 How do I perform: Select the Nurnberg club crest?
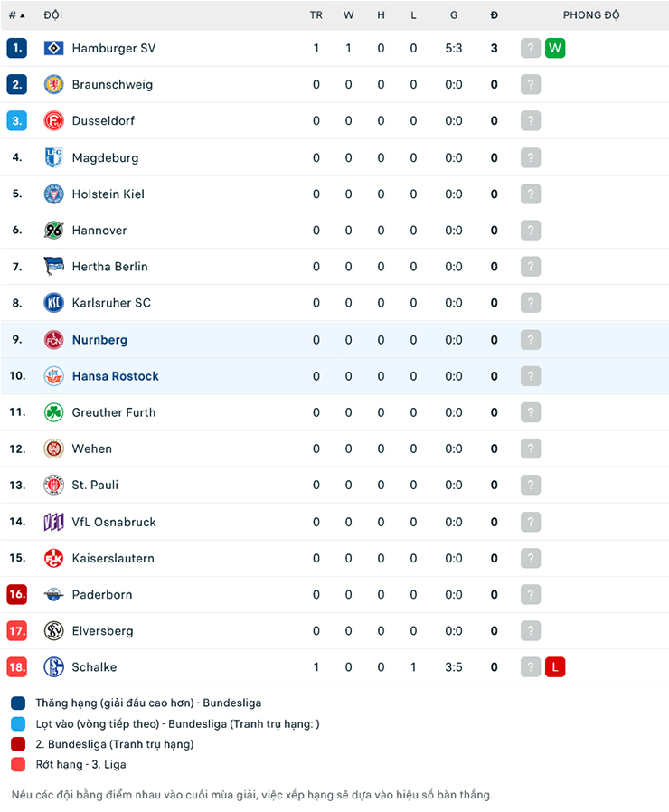[x=53, y=339]
